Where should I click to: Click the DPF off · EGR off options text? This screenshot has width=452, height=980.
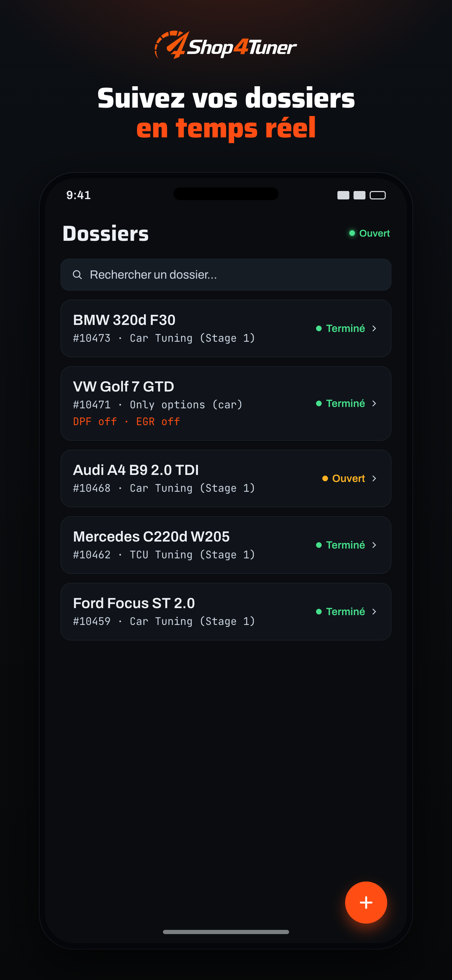(x=126, y=422)
